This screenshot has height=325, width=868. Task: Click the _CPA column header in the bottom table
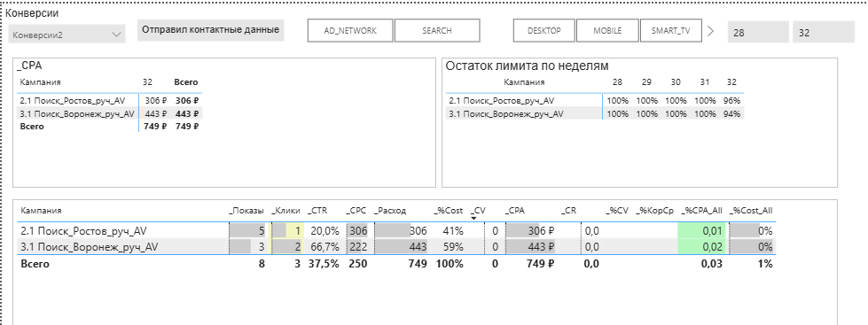(x=514, y=211)
